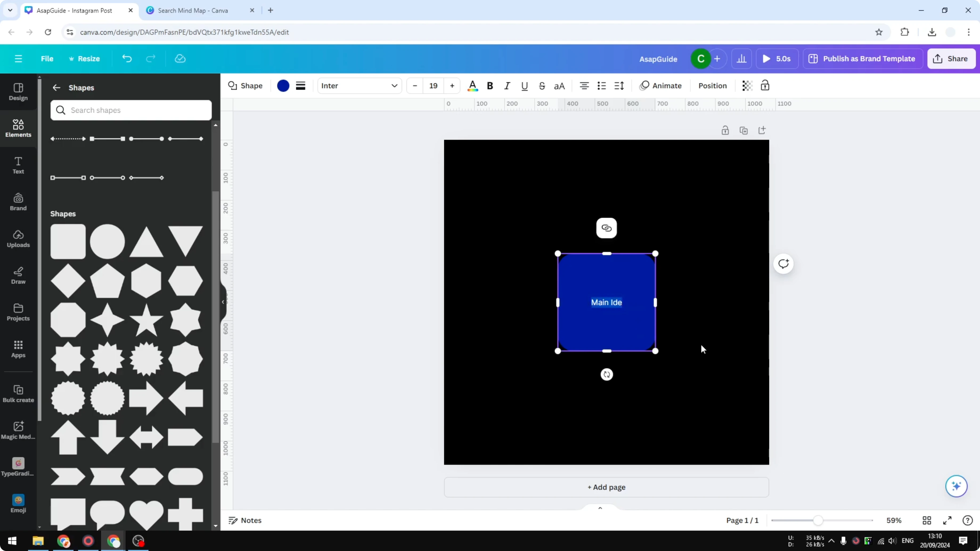Change text case with aA button

[559, 86]
